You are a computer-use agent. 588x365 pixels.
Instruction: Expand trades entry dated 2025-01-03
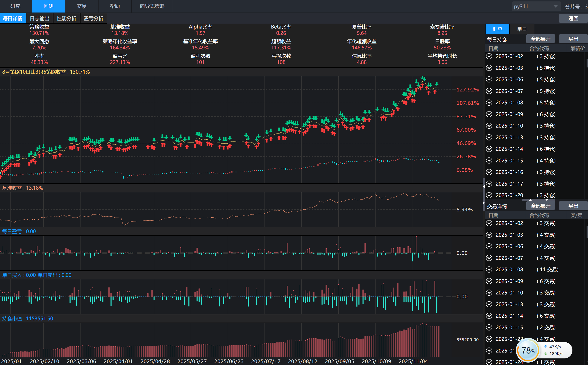click(489, 235)
